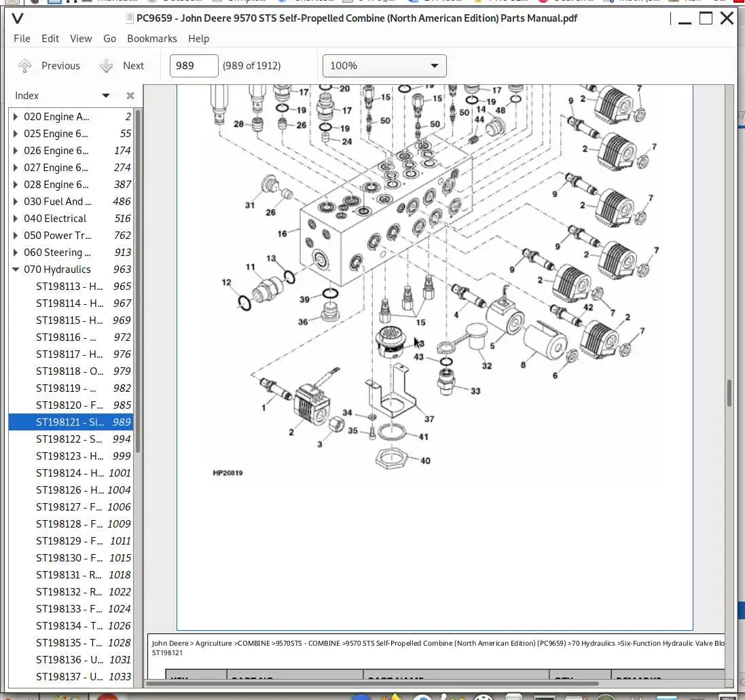The height and width of the screenshot is (700, 745).
Task: Click the Previous page arrow icon
Action: [x=24, y=66]
